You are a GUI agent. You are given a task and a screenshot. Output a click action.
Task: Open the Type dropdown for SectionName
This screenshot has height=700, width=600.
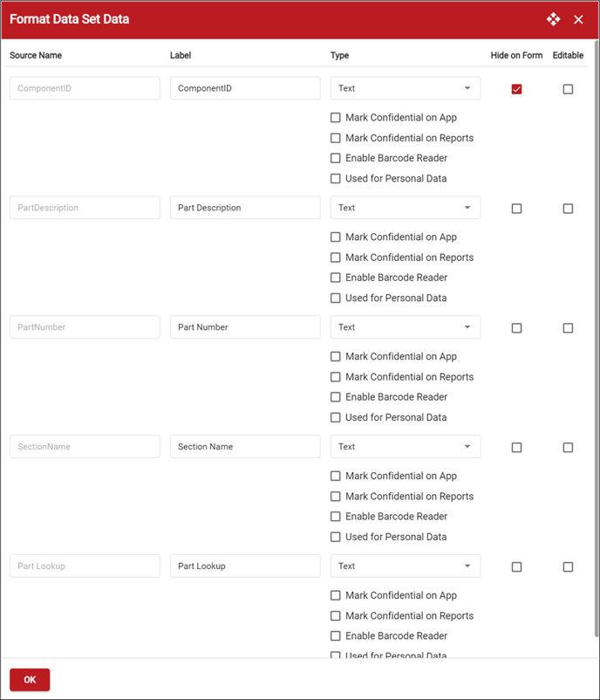[x=406, y=446]
